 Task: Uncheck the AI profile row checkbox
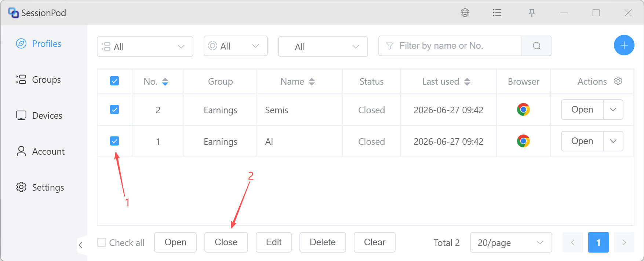point(114,141)
